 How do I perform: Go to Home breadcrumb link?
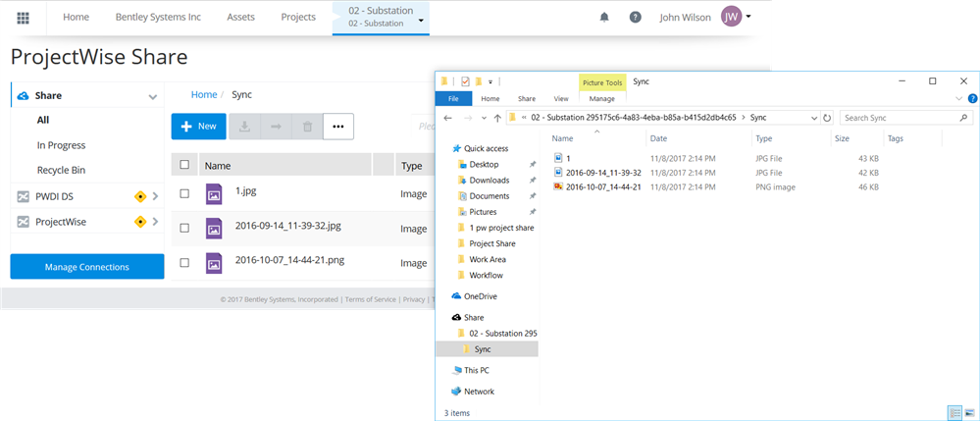[204, 95]
